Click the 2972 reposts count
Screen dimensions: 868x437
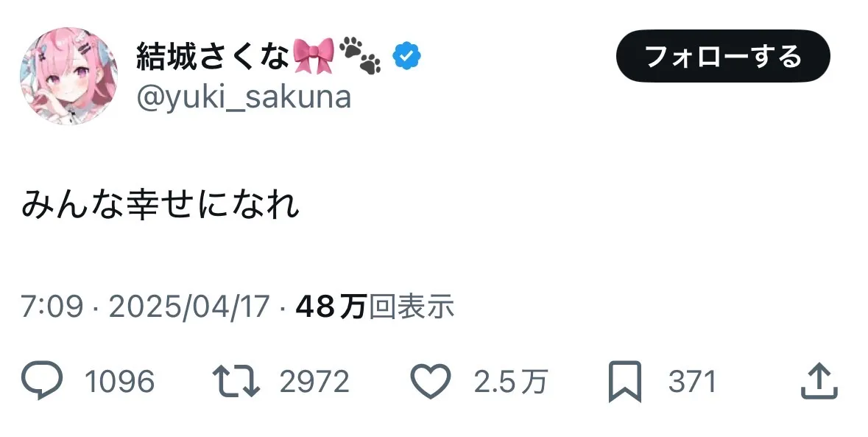pyautogui.click(x=314, y=382)
